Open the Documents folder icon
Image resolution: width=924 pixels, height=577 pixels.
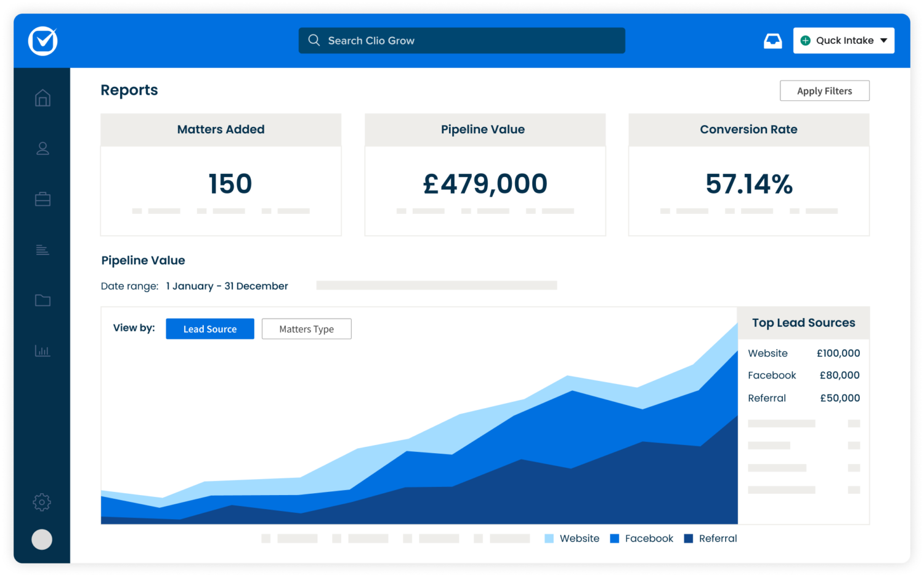point(42,300)
